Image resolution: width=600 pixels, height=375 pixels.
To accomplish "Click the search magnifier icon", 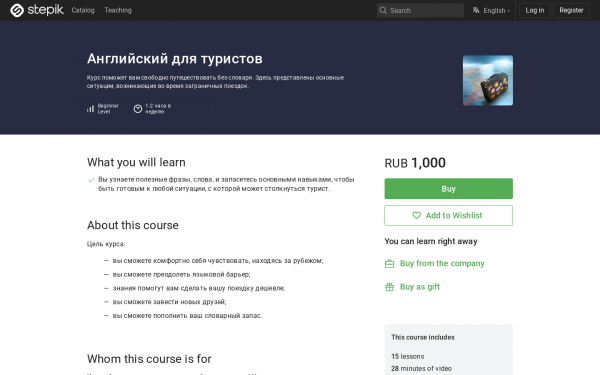I will pos(383,10).
